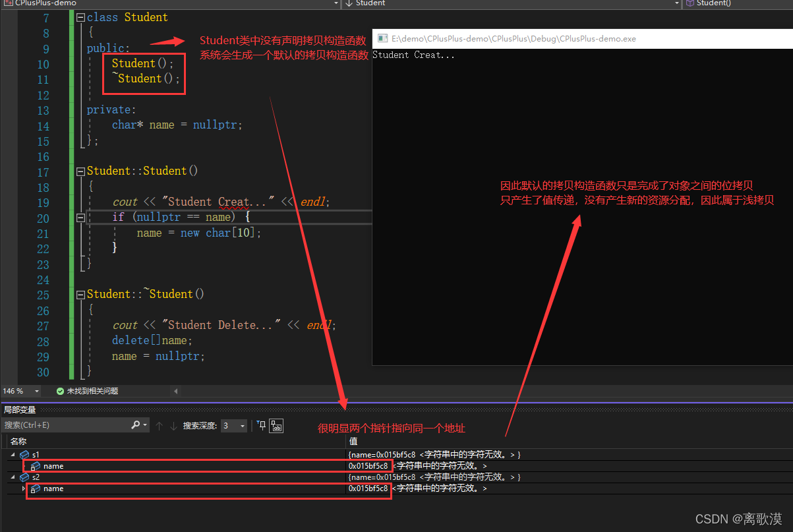Collapse the class Student code block
Screen dimensions: 793x532
(x=80, y=18)
